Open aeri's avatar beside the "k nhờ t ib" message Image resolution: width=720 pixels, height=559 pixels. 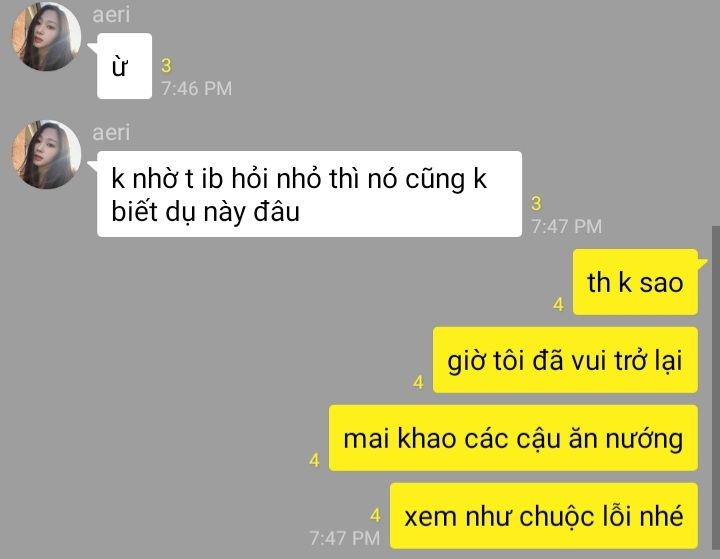coord(46,155)
